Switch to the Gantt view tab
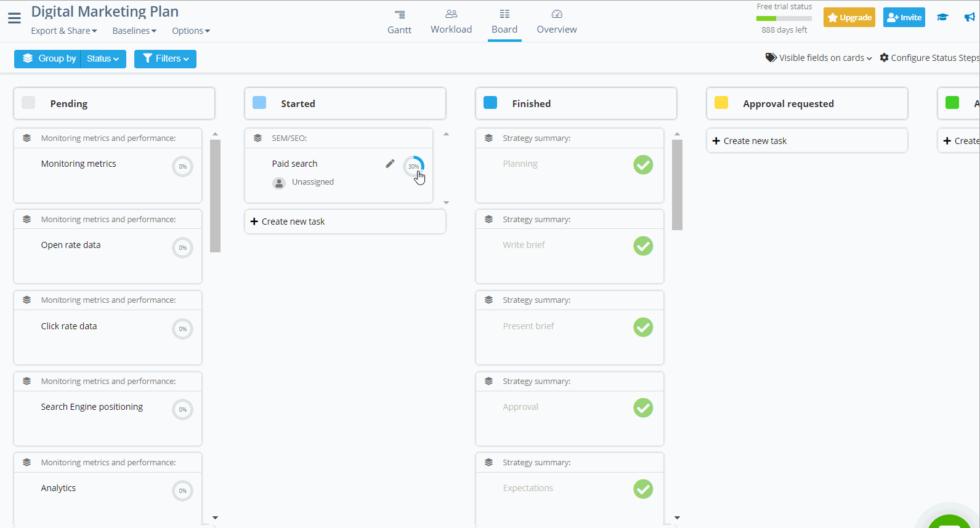 [399, 22]
